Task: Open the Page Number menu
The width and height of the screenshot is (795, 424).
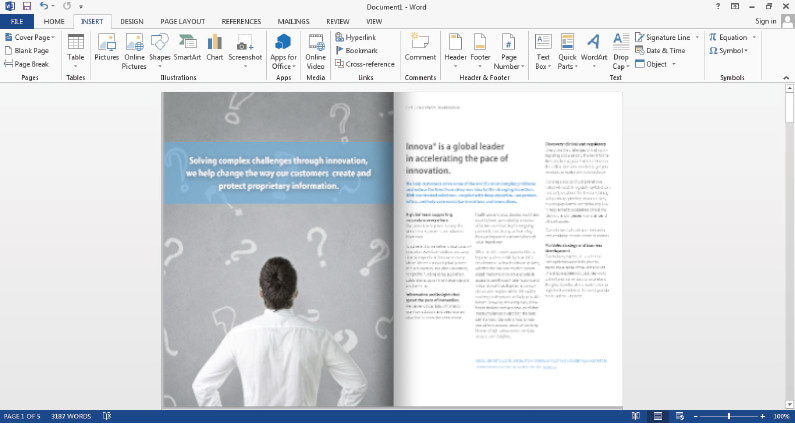Action: click(509, 52)
